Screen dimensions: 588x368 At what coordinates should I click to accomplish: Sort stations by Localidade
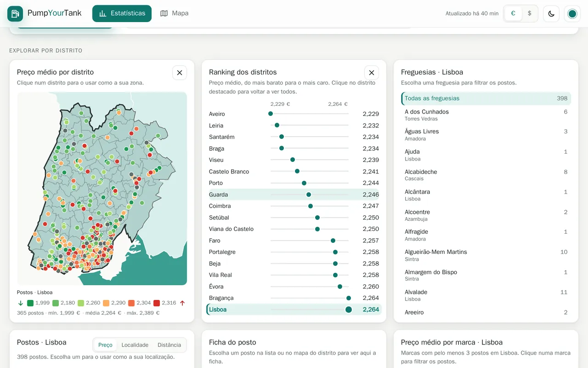[135, 345]
